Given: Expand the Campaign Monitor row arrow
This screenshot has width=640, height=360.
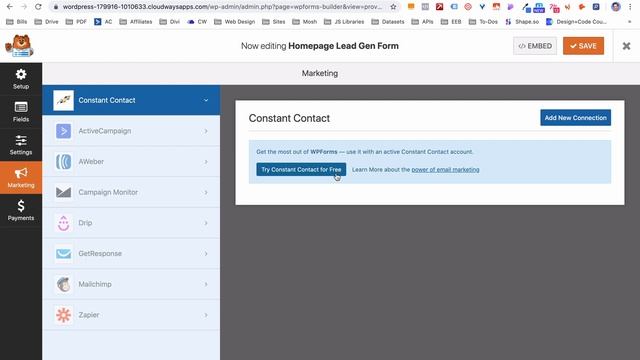Looking at the screenshot, I should coord(206,192).
